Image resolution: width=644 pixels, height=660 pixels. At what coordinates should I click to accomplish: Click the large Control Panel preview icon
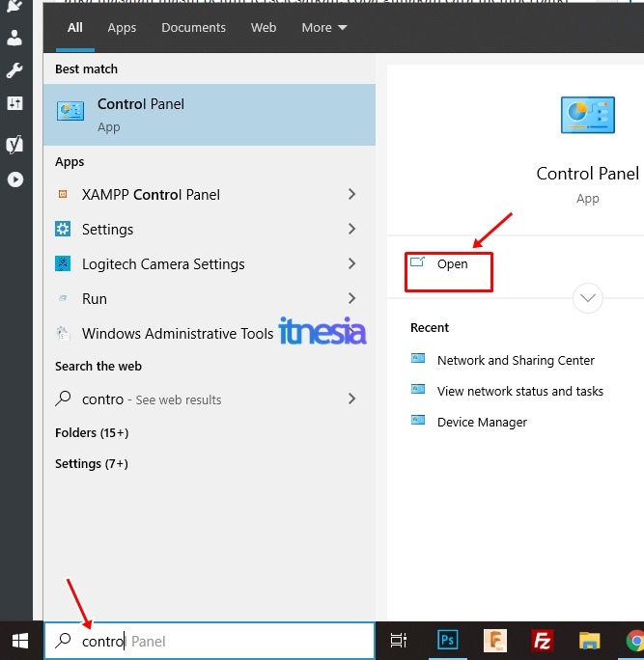[588, 115]
